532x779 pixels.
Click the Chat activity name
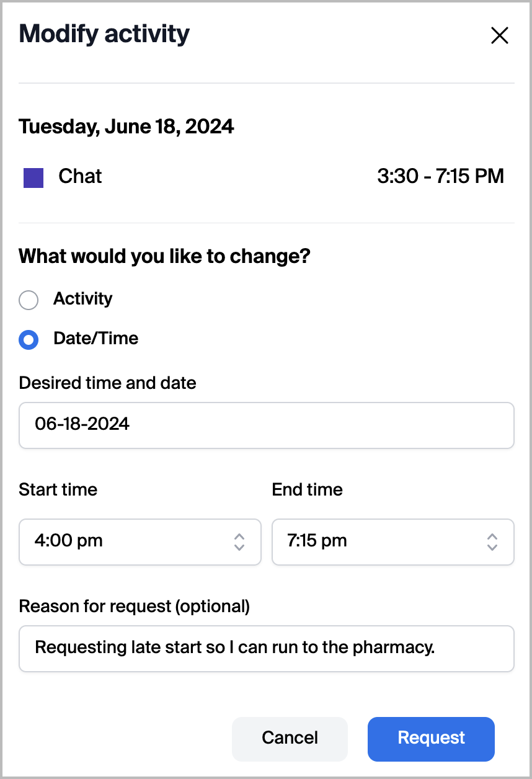pos(80,176)
